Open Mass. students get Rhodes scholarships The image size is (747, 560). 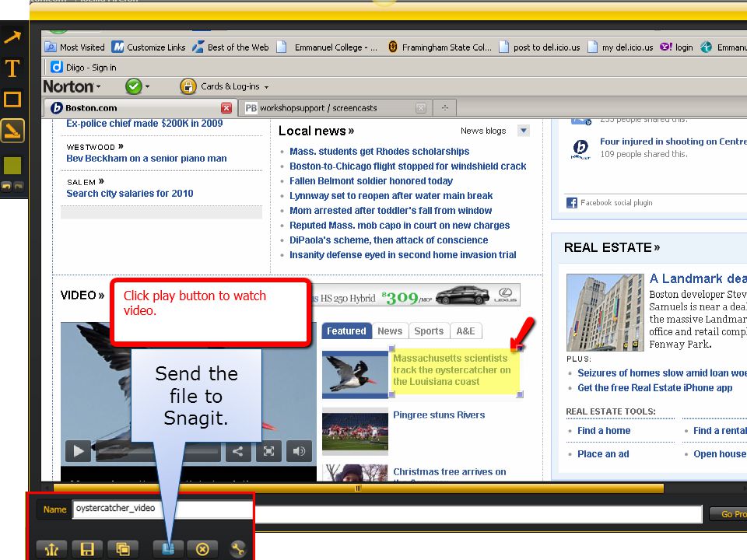click(x=379, y=152)
